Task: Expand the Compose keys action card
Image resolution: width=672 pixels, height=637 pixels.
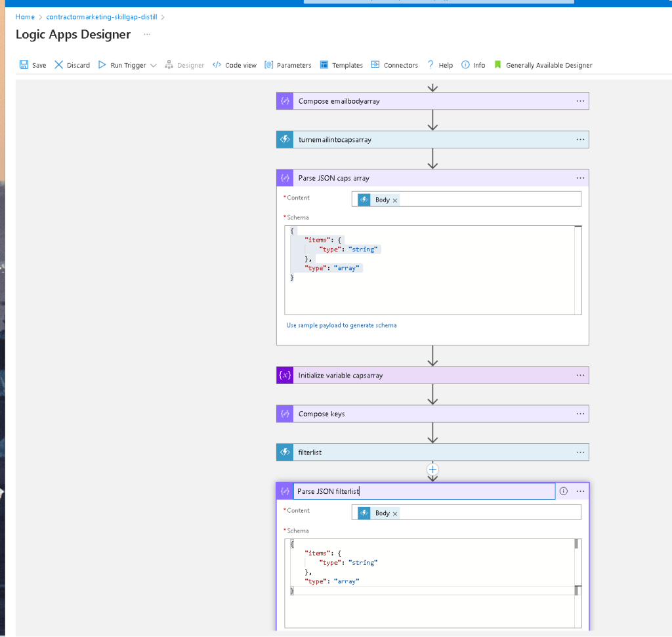Action: pos(432,414)
